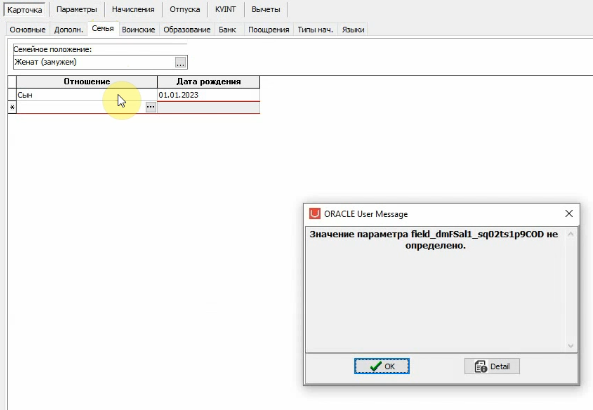The image size is (593, 410).
Task: Click the empty birth date cell of the new row
Action: coord(209,107)
